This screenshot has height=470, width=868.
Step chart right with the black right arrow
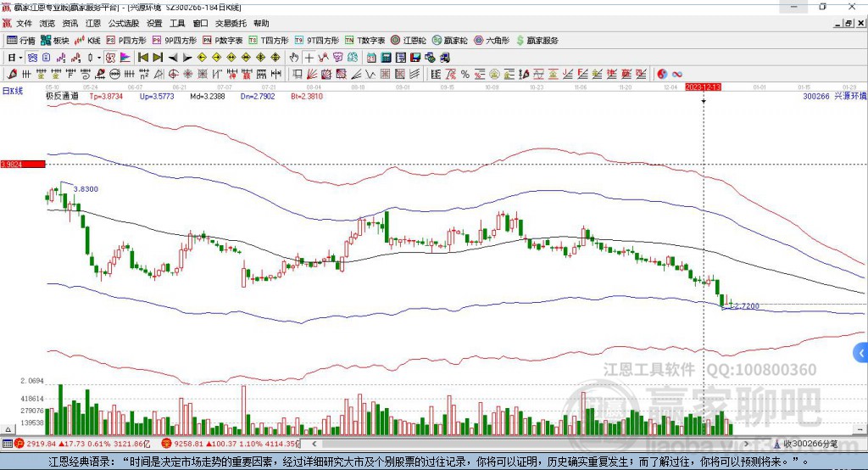click(x=187, y=58)
